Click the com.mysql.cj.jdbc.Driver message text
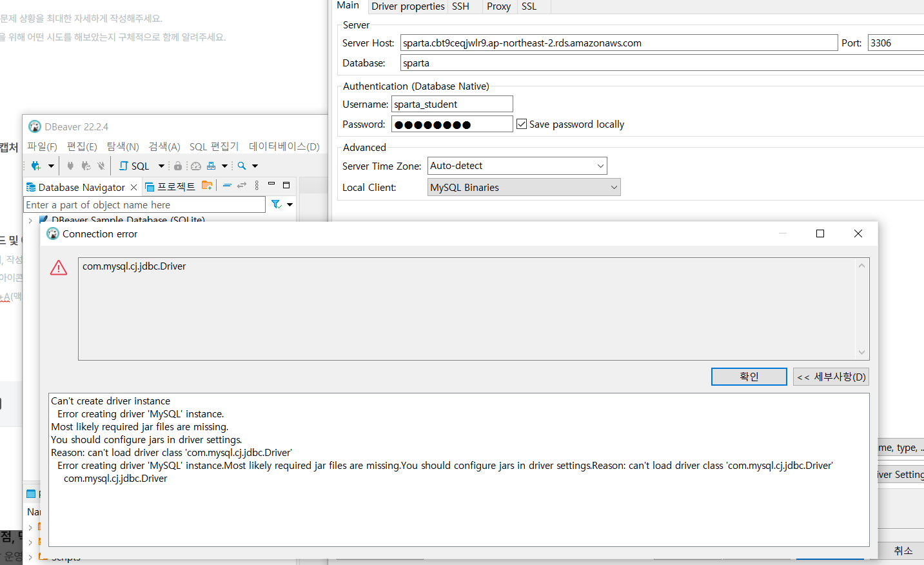This screenshot has width=924, height=565. pos(134,266)
